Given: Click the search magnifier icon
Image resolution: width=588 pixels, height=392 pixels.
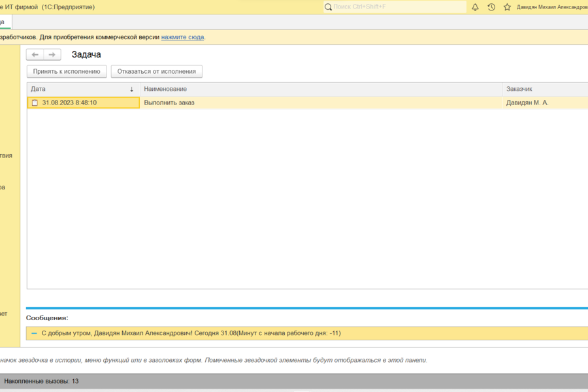Looking at the screenshot, I should (x=328, y=7).
